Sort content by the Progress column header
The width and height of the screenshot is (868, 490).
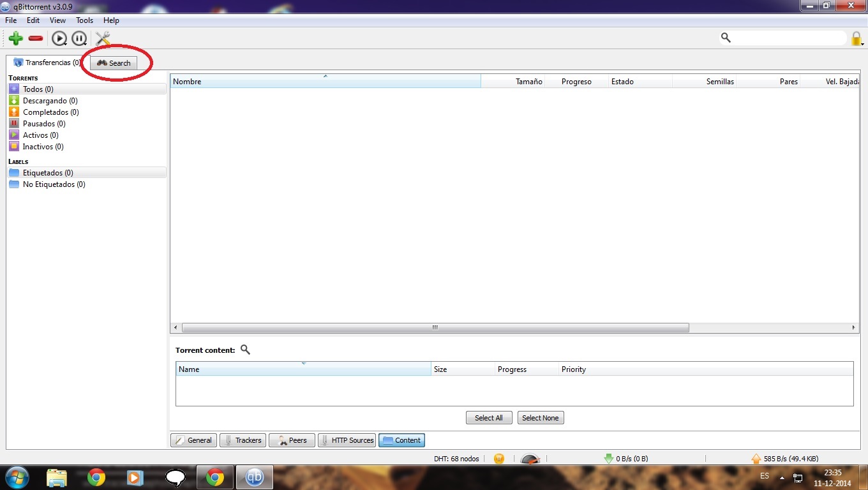click(x=527, y=369)
